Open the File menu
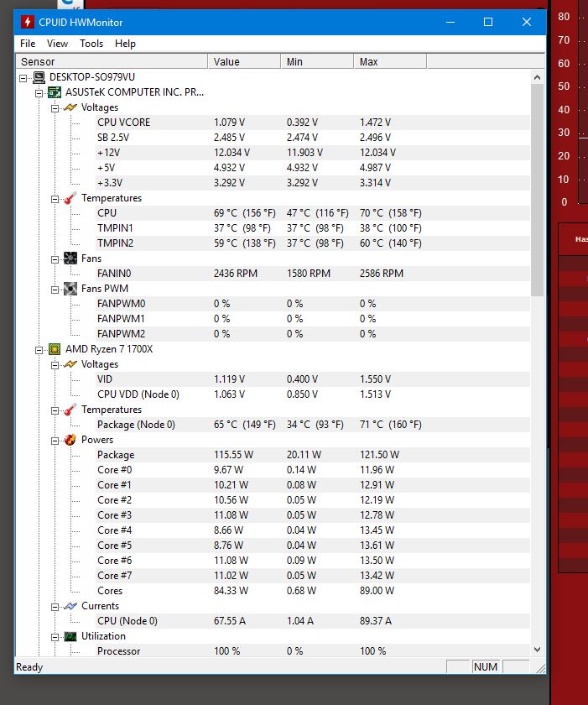588x705 pixels. coord(28,44)
